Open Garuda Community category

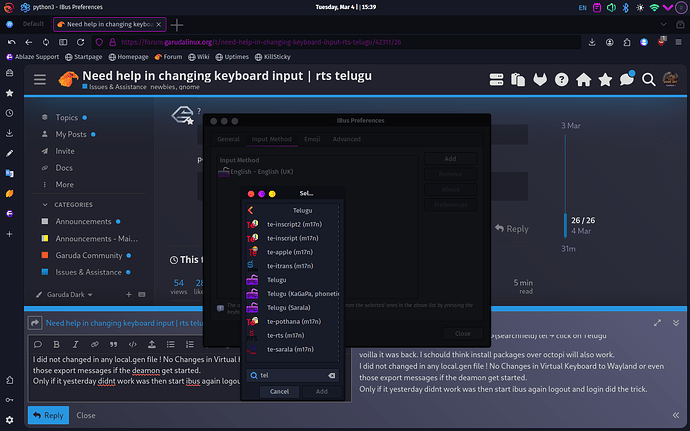click(88, 255)
